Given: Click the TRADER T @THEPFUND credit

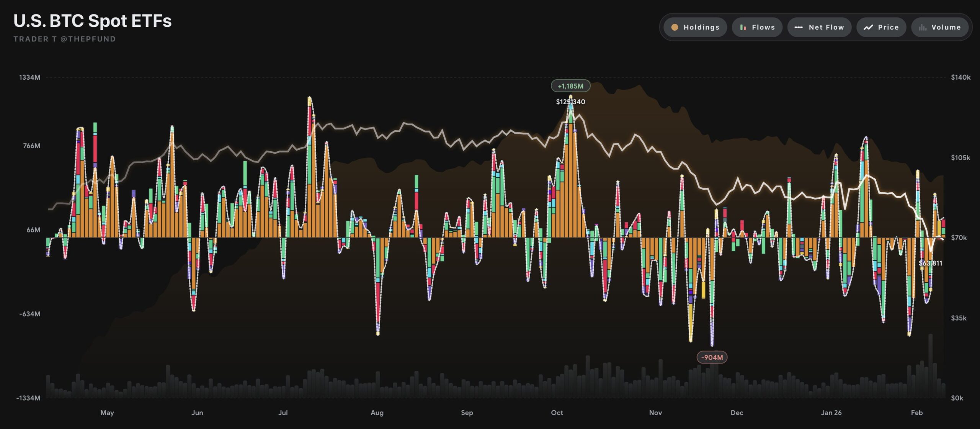Looking at the screenshot, I should (x=65, y=39).
